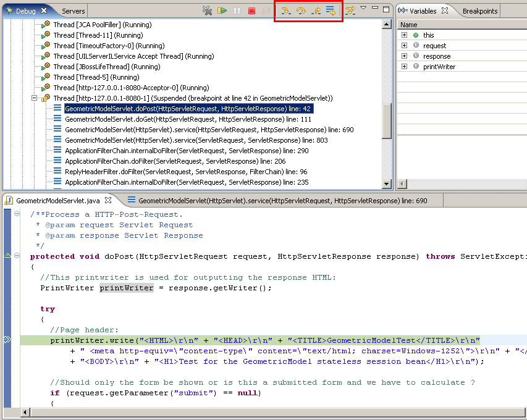
Task: Open Debug view menu dropdown
Action: pyautogui.click(x=363, y=8)
